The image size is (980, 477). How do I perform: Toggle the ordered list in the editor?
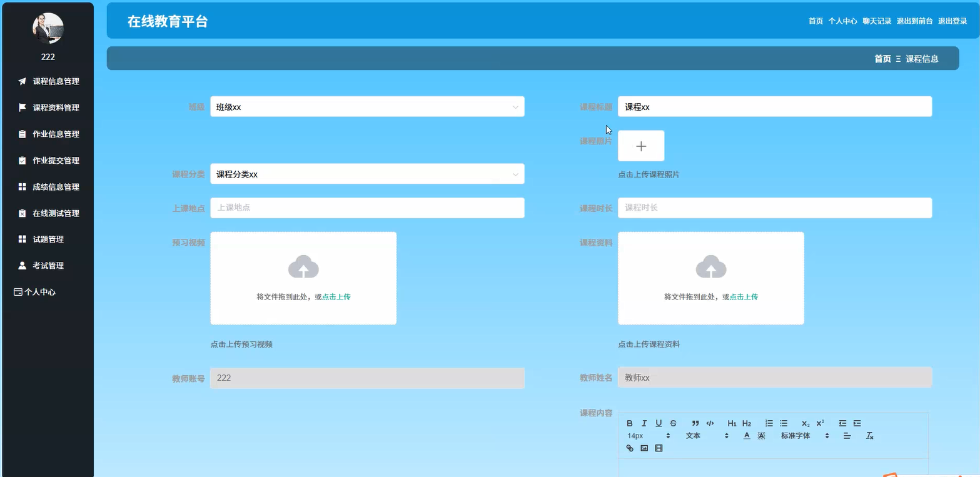pyautogui.click(x=769, y=423)
